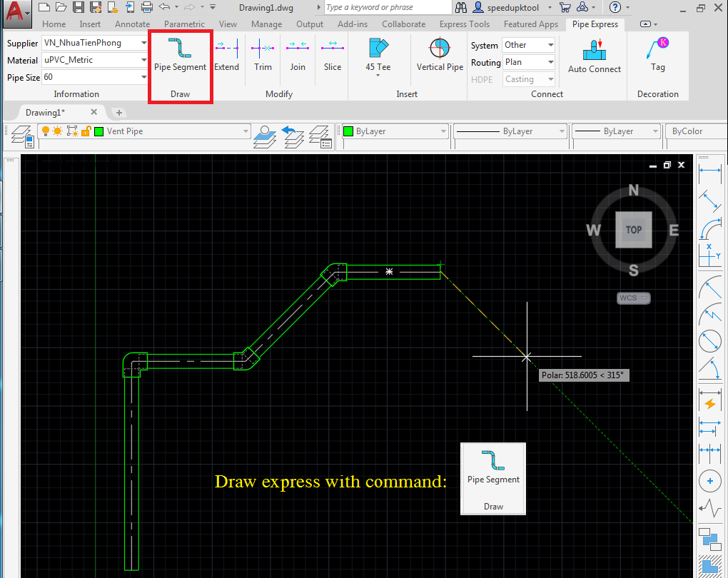Open the Supplier dropdown

pos(143,43)
